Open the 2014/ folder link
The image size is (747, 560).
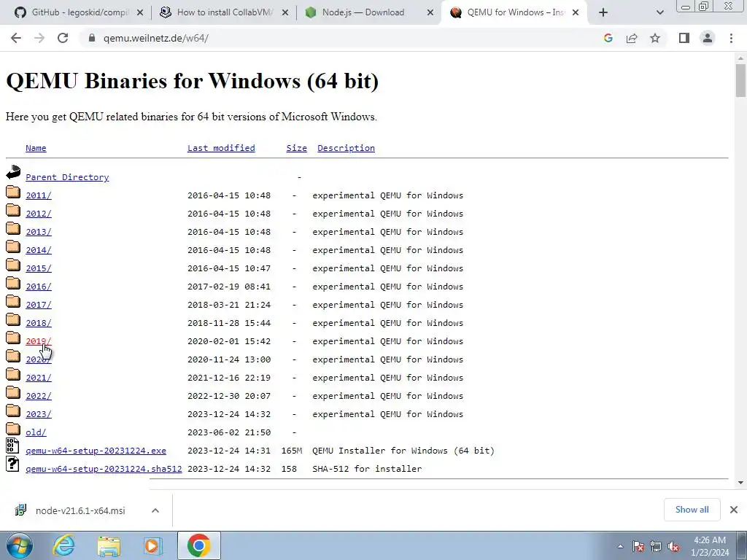(39, 250)
